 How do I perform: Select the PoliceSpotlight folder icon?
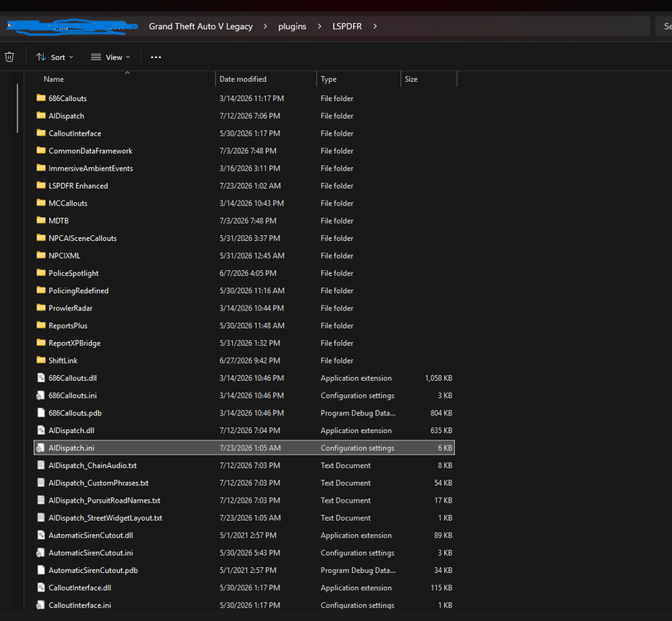[x=41, y=273]
